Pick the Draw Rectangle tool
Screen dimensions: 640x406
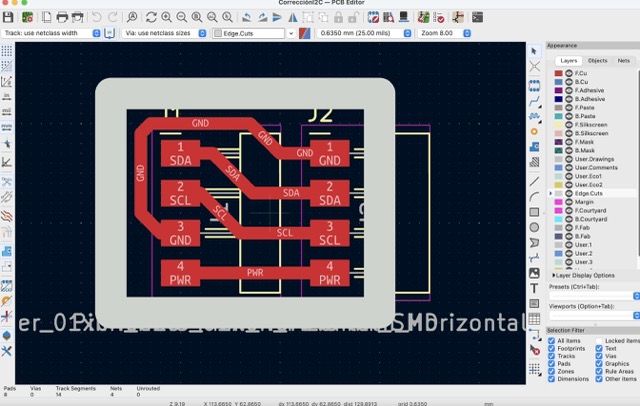point(534,212)
